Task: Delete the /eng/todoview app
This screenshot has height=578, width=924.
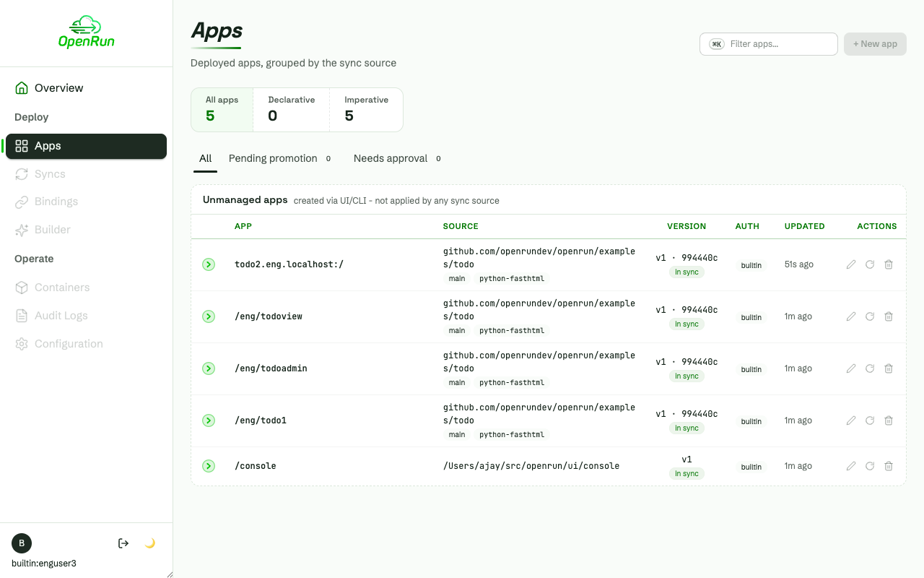Action: pos(889,316)
